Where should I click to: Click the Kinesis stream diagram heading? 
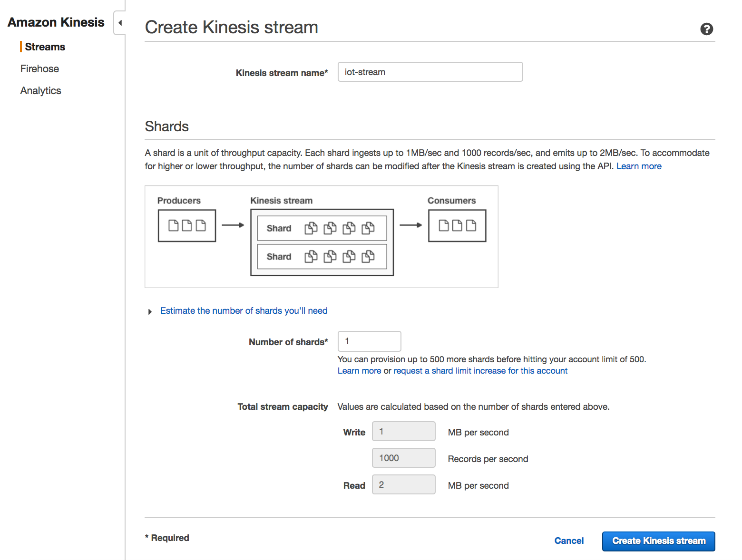click(281, 201)
